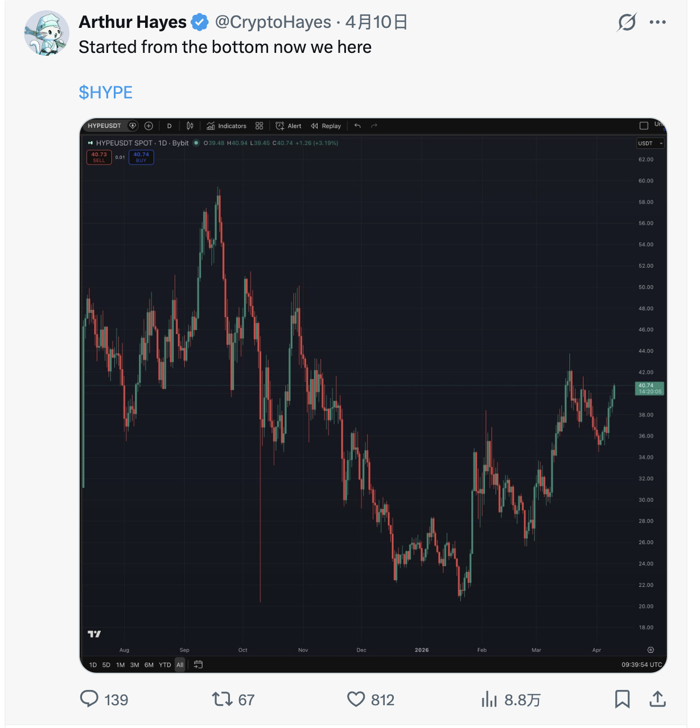Click the redo arrow in the toolbar
This screenshot has height=728, width=700.
point(374,126)
